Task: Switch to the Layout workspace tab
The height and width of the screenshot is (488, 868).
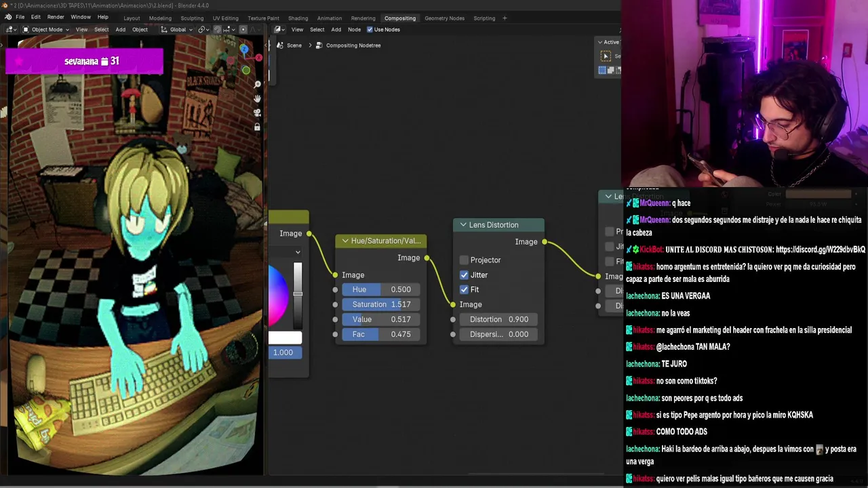Action: tap(132, 18)
